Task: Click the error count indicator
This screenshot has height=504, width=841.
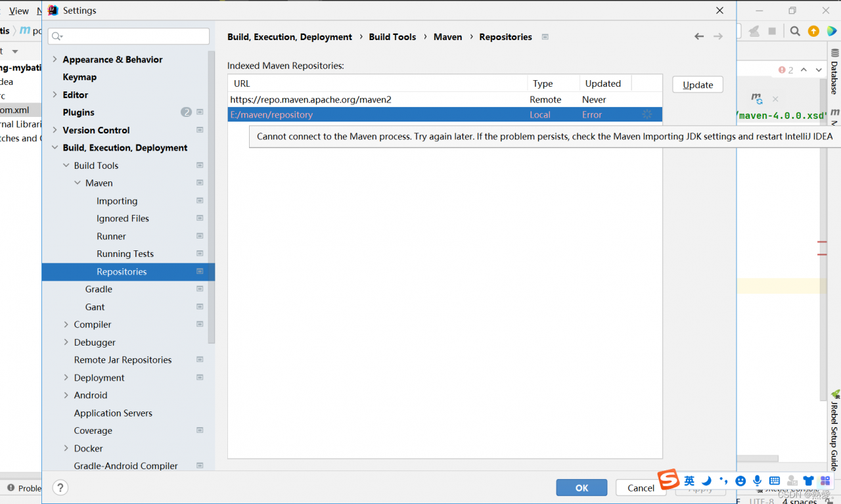Action: pyautogui.click(x=786, y=70)
